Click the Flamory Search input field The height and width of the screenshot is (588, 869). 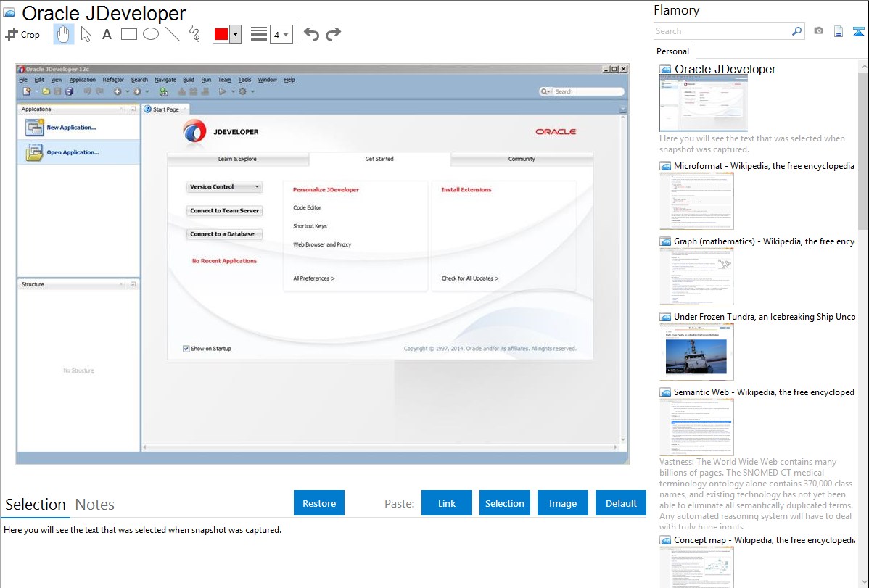[722, 31]
